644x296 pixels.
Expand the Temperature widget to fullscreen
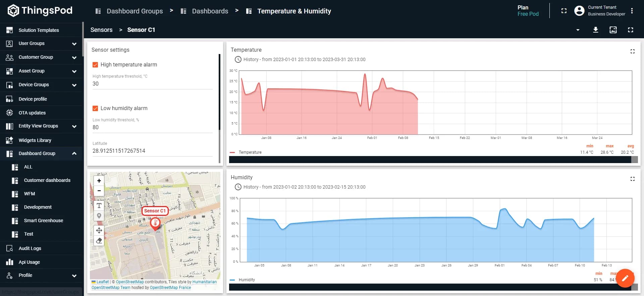(632, 51)
